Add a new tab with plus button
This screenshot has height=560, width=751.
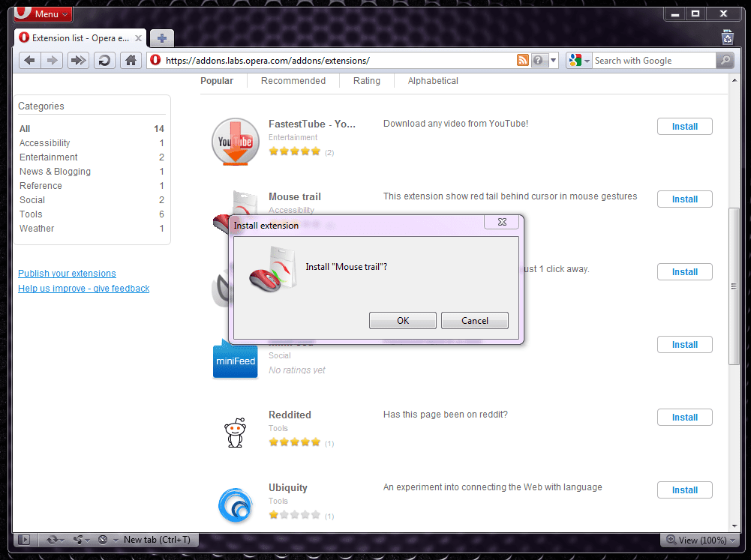pos(162,37)
